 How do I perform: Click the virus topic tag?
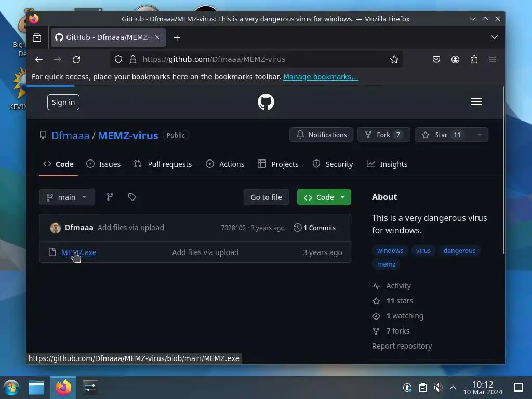pos(423,251)
